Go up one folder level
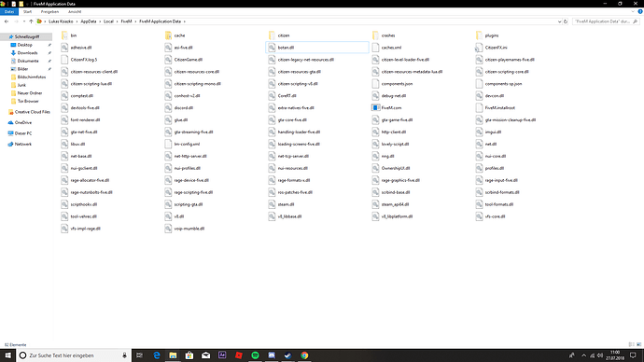This screenshot has width=644, height=362. (x=31, y=21)
